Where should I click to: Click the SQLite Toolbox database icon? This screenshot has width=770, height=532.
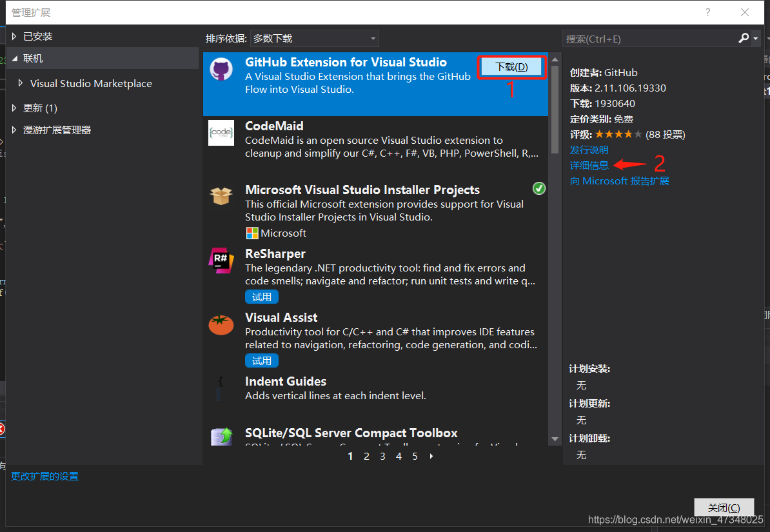click(x=221, y=436)
